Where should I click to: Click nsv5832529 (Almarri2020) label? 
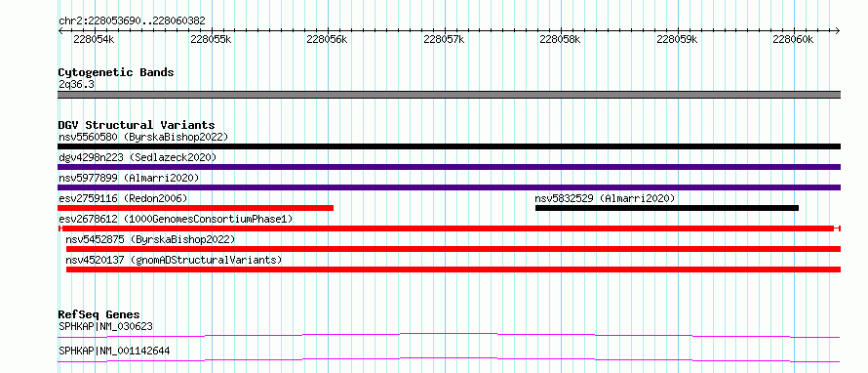coord(605,198)
